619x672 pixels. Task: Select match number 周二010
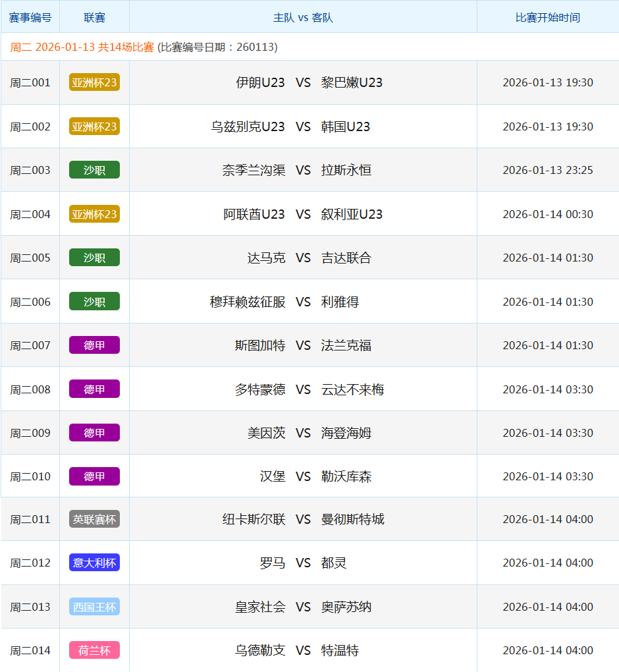point(30,476)
